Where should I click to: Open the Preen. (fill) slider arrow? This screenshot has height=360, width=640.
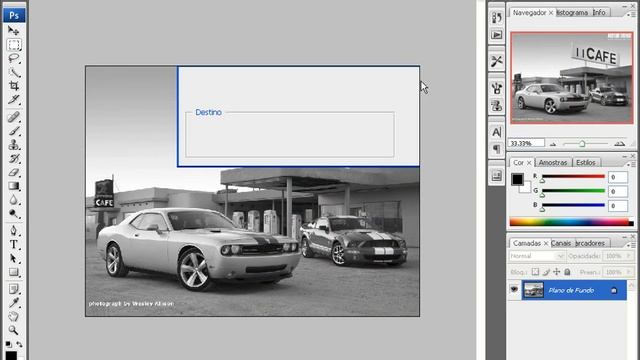pos(628,272)
